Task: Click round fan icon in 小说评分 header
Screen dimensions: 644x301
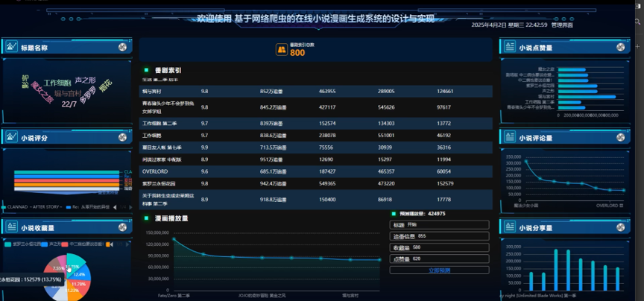Action: [122, 138]
